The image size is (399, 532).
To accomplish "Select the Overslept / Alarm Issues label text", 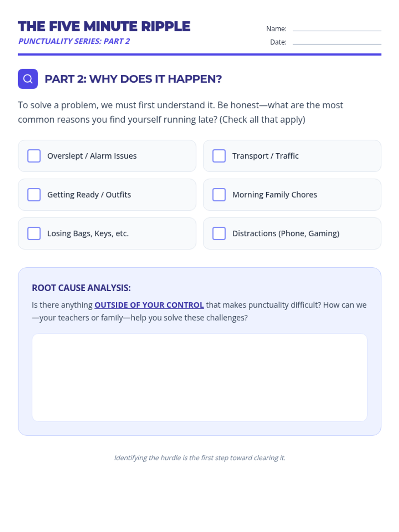I will click(92, 156).
